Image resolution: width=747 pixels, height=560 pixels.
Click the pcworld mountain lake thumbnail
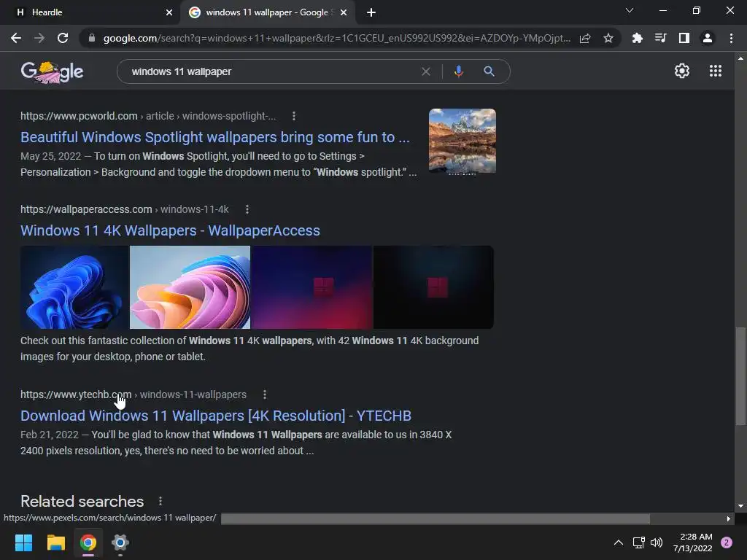click(462, 141)
